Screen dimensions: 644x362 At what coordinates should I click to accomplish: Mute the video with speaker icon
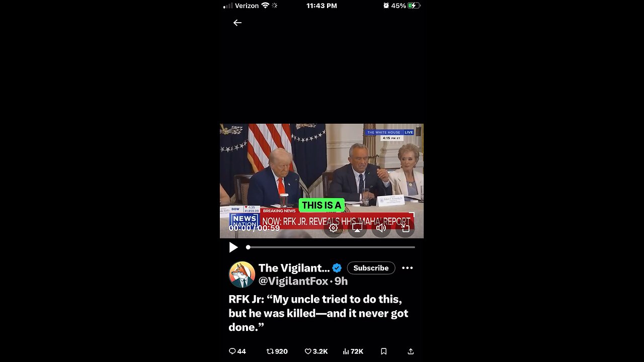tap(381, 228)
